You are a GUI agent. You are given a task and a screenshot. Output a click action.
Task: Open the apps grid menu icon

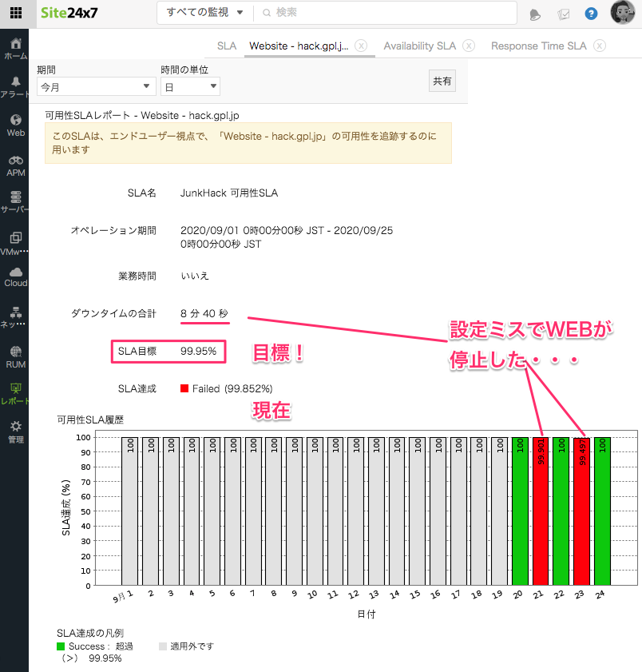tap(15, 13)
